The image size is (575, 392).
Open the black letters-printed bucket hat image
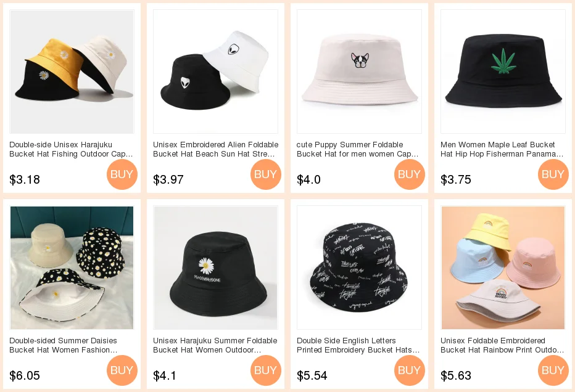tap(359, 267)
